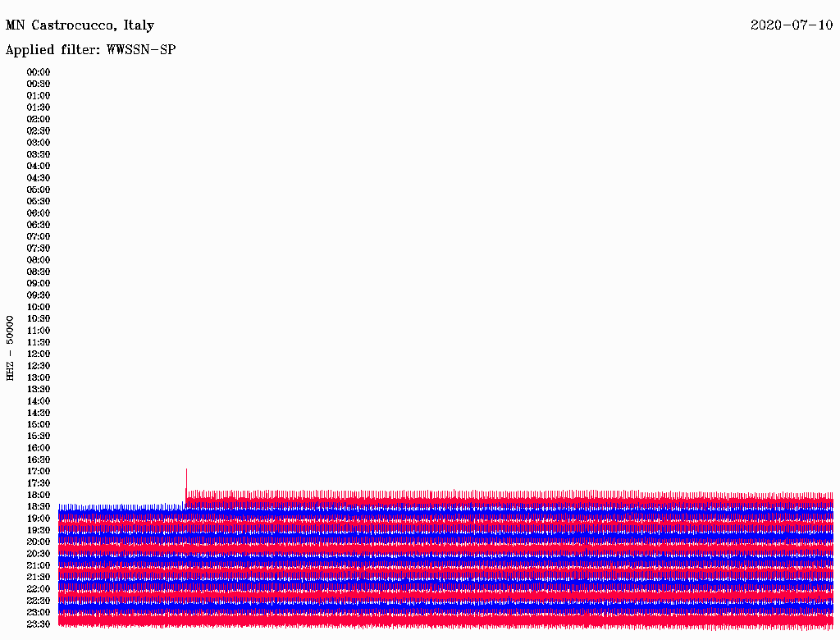Click the 'Applied filter: WWSSN-SP' text

90,50
